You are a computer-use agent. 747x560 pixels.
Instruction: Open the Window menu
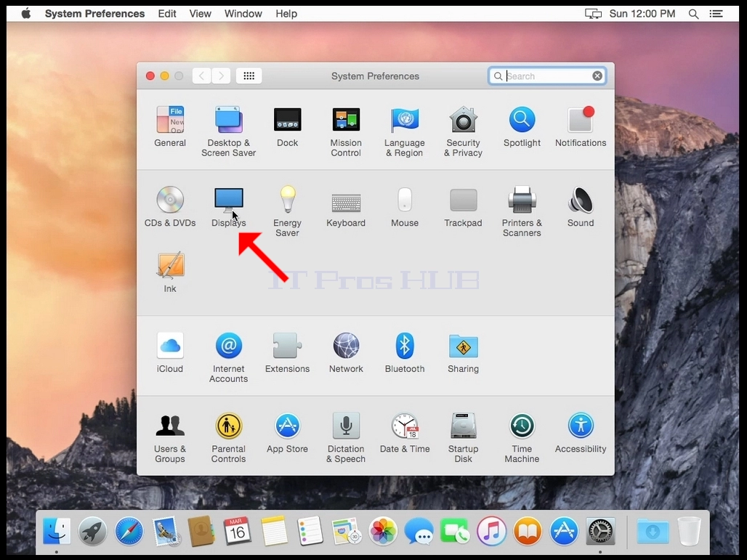(243, 14)
